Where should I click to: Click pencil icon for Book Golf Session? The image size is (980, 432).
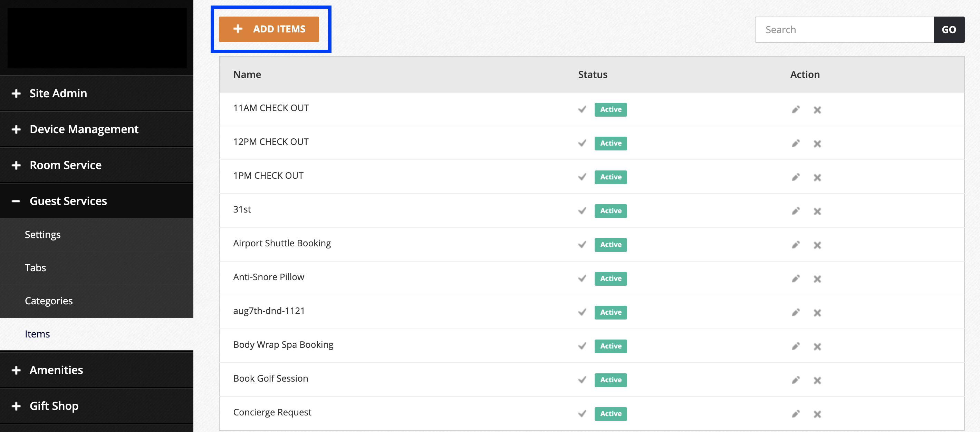pyautogui.click(x=796, y=380)
